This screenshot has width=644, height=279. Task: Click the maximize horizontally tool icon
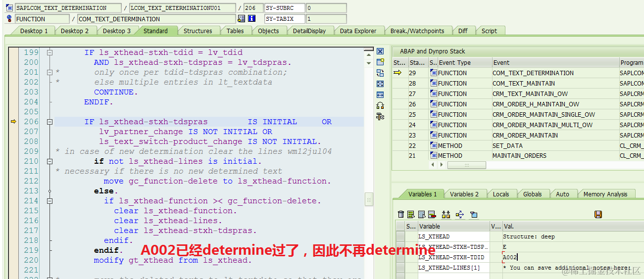point(380,95)
